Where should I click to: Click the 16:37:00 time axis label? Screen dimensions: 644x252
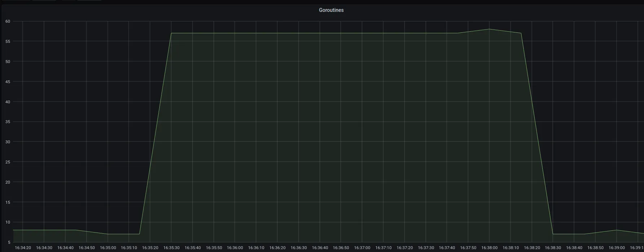362,248
